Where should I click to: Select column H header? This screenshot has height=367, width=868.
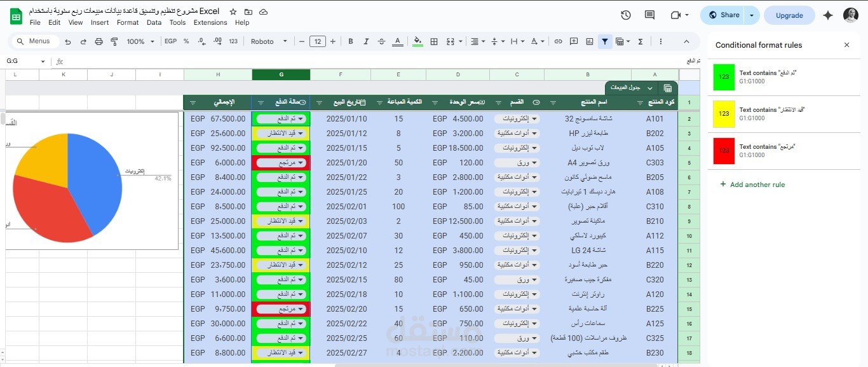(218, 74)
